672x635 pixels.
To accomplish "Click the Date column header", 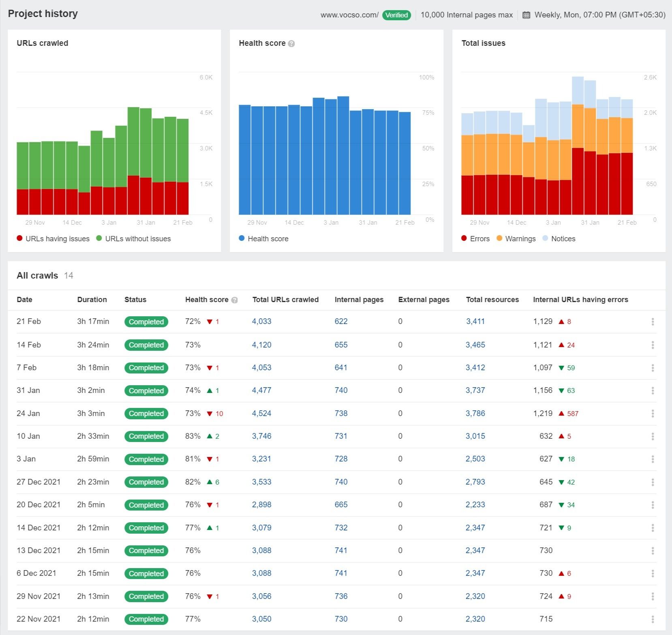I will pyautogui.click(x=24, y=300).
